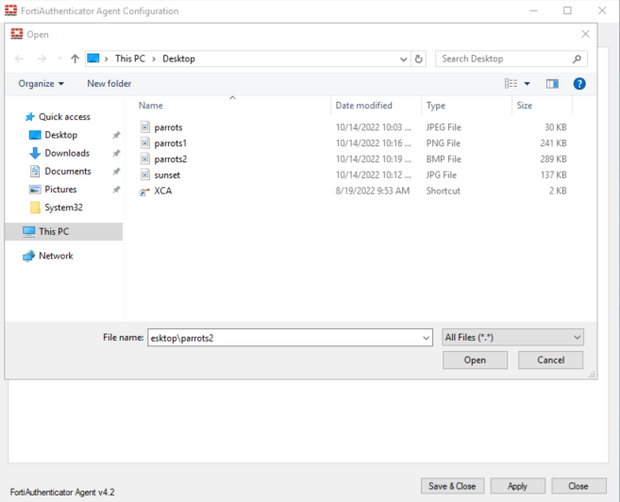Click the search magnifier icon
The width and height of the screenshot is (620, 502).
pos(577,59)
